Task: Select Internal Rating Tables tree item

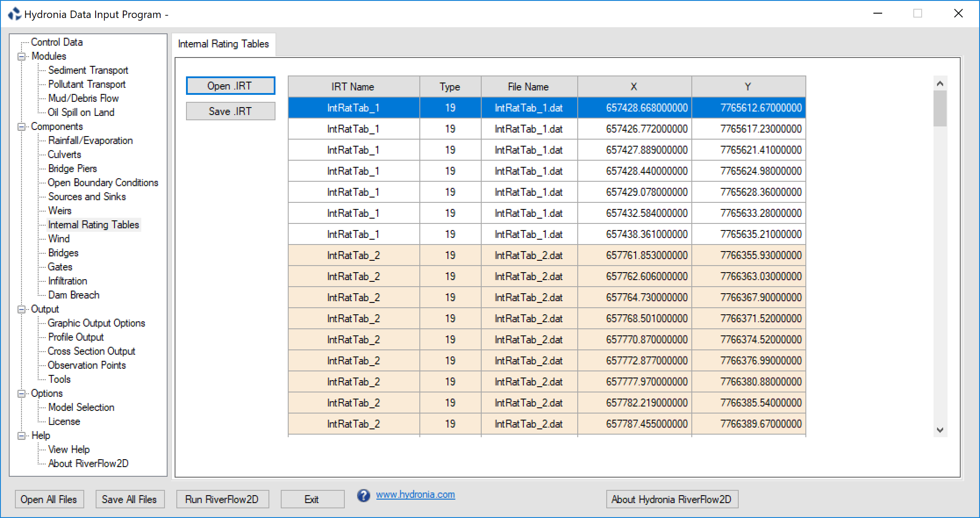Action: pyautogui.click(x=93, y=225)
